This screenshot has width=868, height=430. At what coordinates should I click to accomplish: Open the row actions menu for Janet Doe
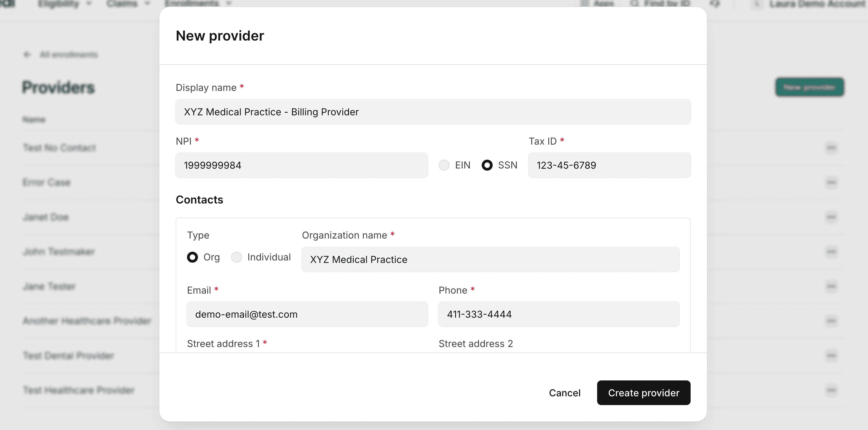click(x=831, y=217)
